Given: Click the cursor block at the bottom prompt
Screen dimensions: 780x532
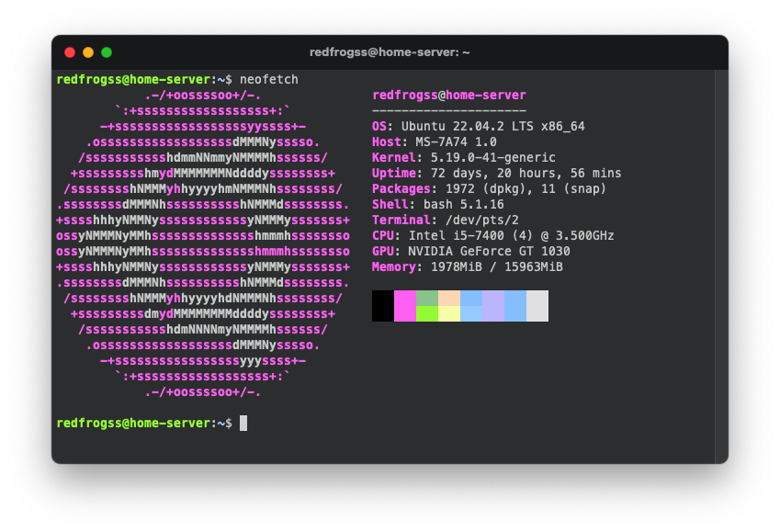Looking at the screenshot, I should point(243,423).
